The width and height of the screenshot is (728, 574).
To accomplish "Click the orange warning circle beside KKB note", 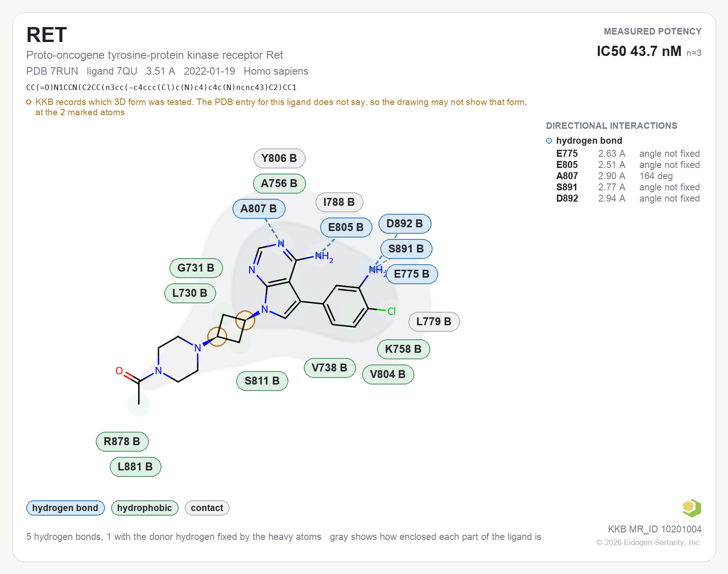I will (29, 102).
